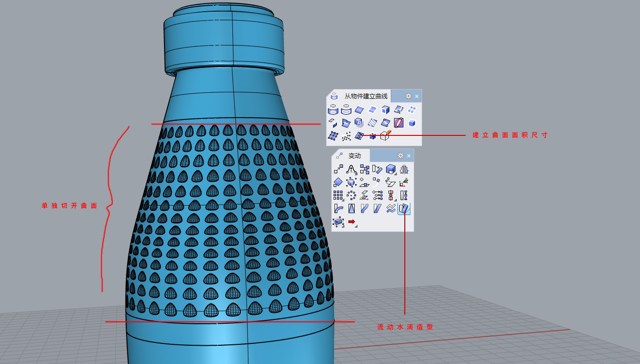Select the Create UV Curves tool
Image resolution: width=640 pixels, height=364 pixels.
tap(359, 135)
